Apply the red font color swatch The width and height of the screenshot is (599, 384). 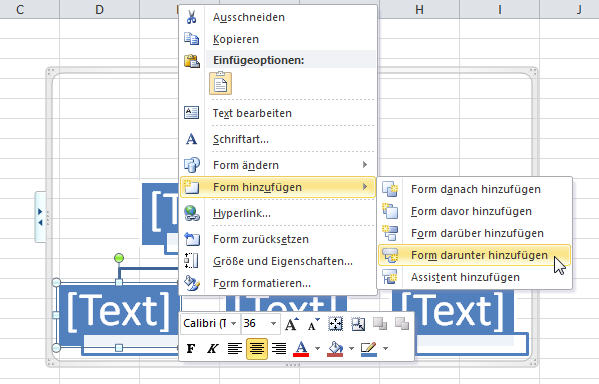pyautogui.click(x=301, y=349)
